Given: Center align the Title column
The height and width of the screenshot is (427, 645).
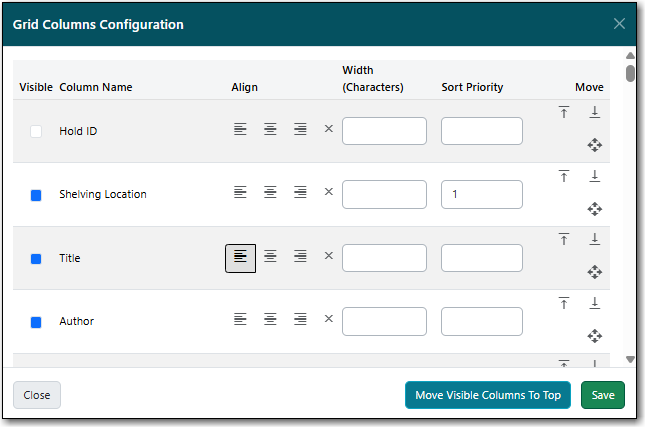Looking at the screenshot, I should pos(270,256).
